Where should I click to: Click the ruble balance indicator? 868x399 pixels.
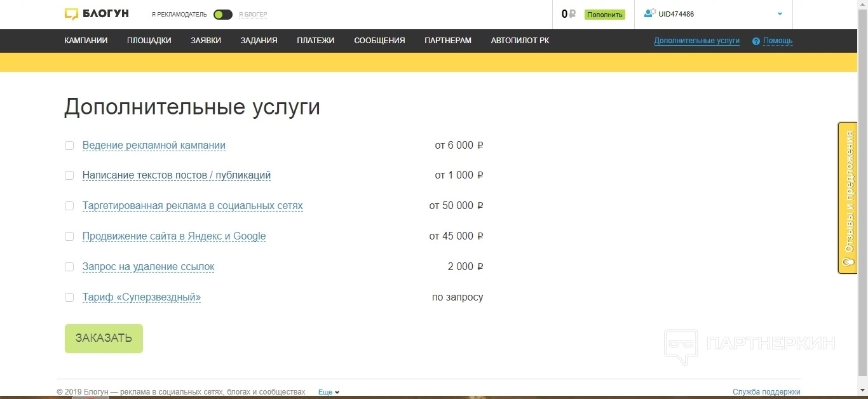(568, 14)
